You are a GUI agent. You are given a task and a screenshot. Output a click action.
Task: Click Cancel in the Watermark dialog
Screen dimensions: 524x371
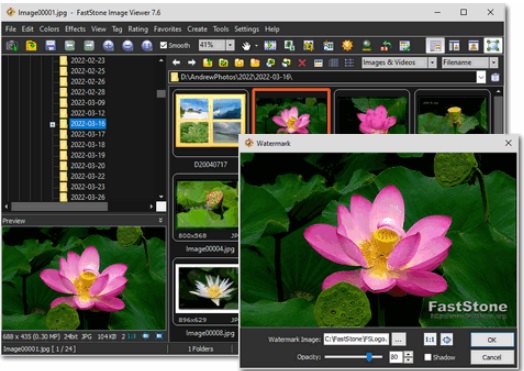pos(492,357)
